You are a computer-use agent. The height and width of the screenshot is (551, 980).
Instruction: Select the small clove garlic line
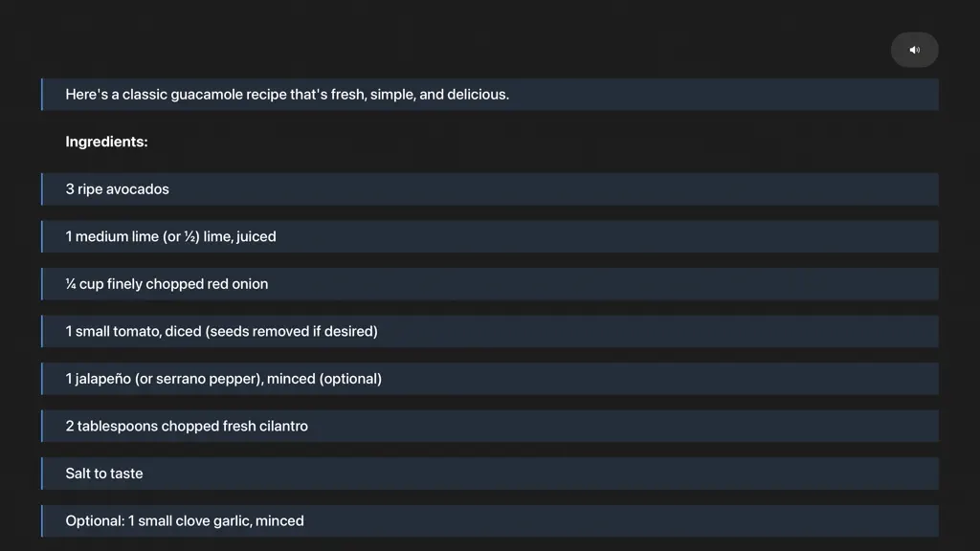pos(490,521)
